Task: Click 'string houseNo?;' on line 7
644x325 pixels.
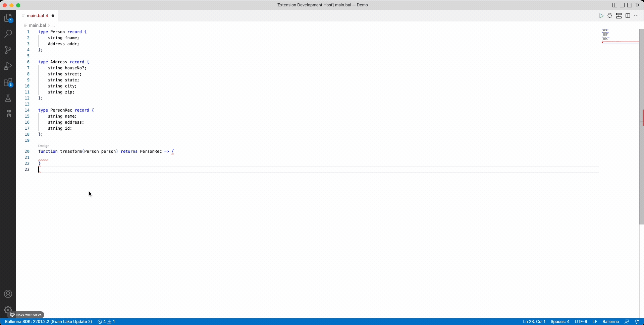Action: pyautogui.click(x=67, y=68)
